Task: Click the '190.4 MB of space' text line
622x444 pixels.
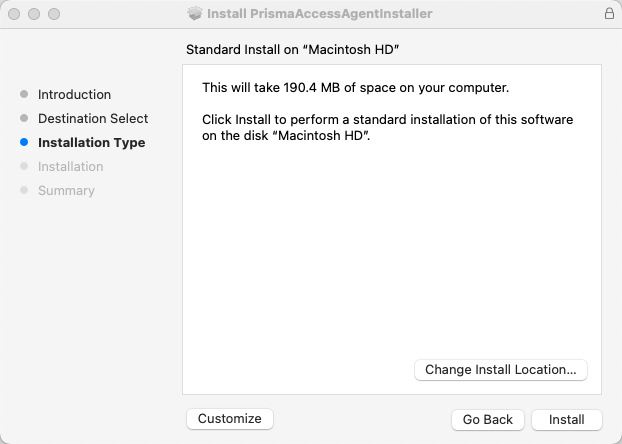Action: [355, 87]
